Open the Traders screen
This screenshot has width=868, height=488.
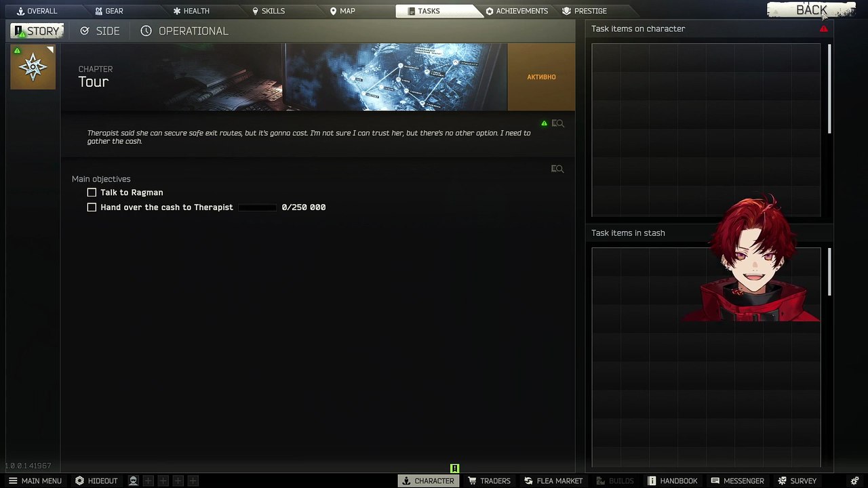[489, 481]
